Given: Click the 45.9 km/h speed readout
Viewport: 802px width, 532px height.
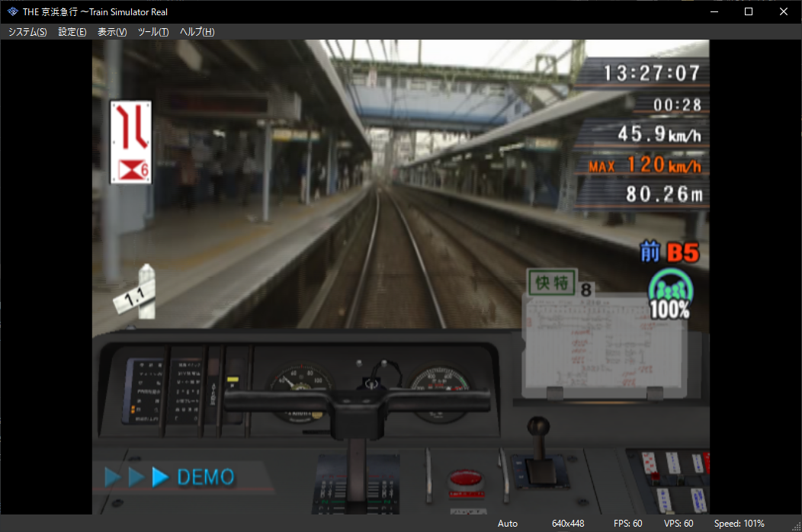Looking at the screenshot, I should click(659, 134).
